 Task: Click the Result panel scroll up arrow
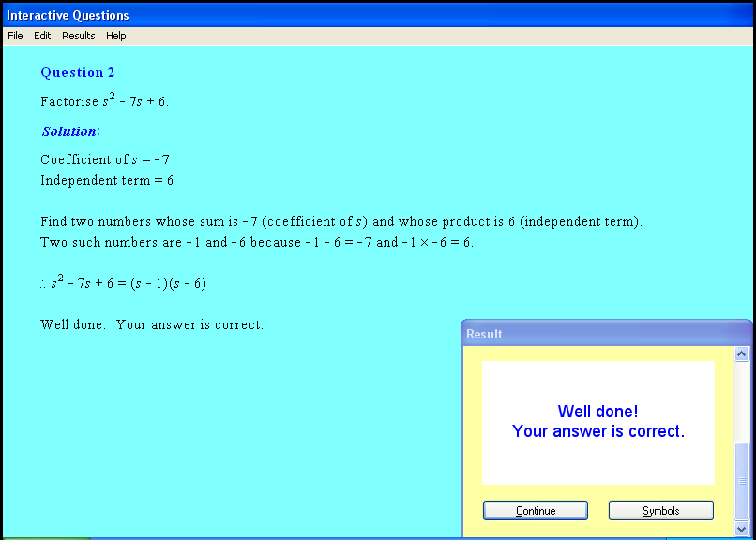tap(742, 354)
